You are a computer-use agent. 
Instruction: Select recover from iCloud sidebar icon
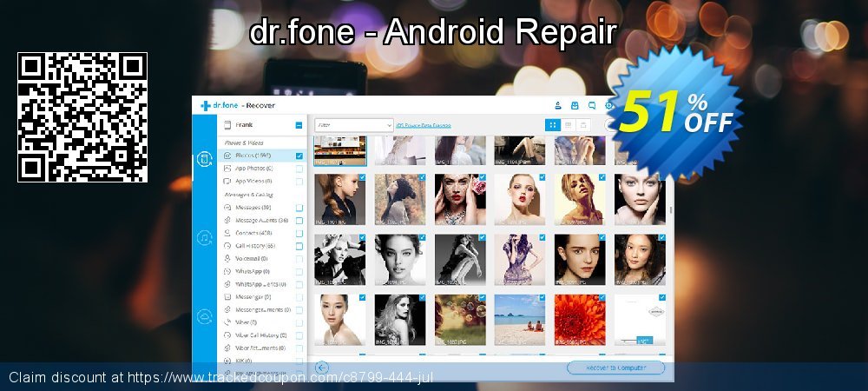point(204,317)
